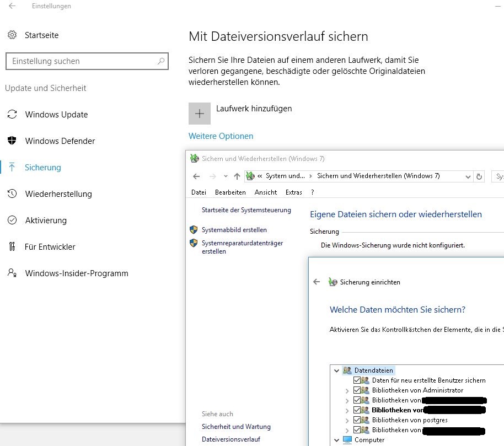Select Windows Defender in sidebar

(60, 141)
